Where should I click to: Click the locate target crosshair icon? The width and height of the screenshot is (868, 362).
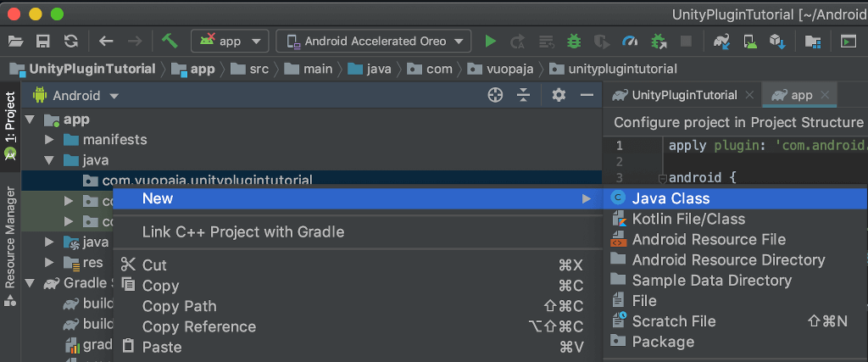496,96
